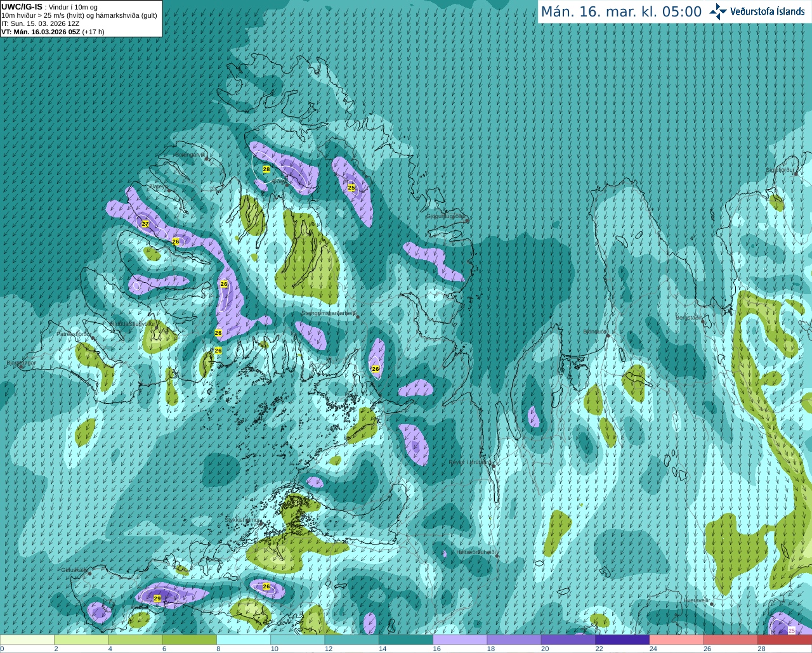Click the VT: Mán. 16.03.2026 05Z line

coord(53,32)
